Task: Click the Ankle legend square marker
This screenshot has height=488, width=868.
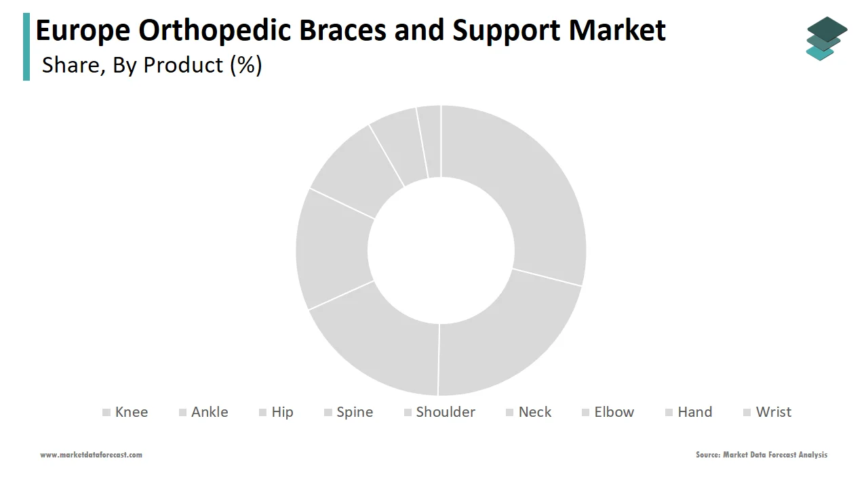Action: click(x=182, y=412)
